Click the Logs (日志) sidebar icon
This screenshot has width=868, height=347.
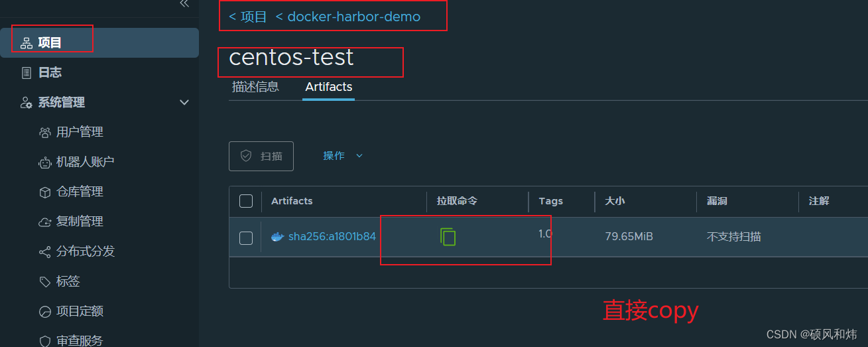tap(27, 73)
